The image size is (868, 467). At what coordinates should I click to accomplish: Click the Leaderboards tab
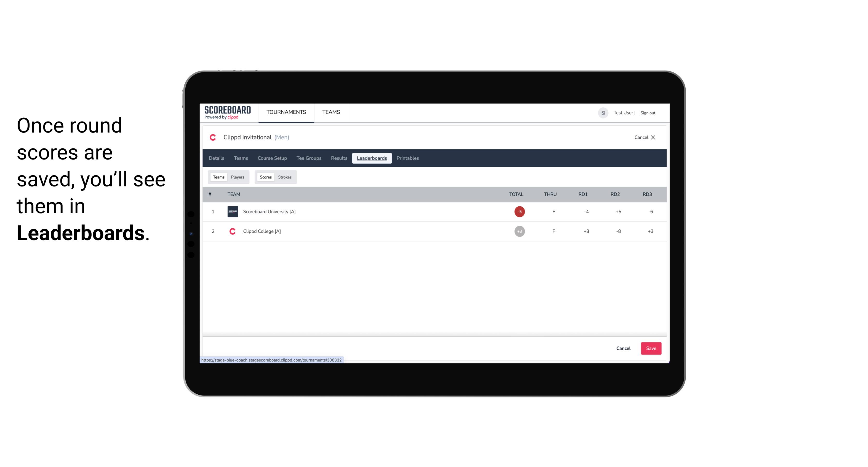click(x=372, y=158)
